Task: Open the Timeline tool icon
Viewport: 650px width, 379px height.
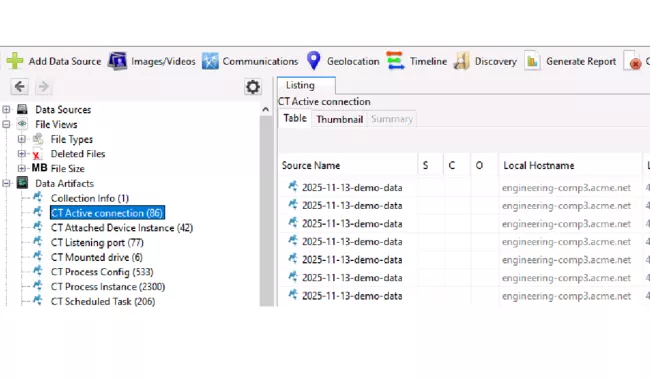Action: pos(395,61)
